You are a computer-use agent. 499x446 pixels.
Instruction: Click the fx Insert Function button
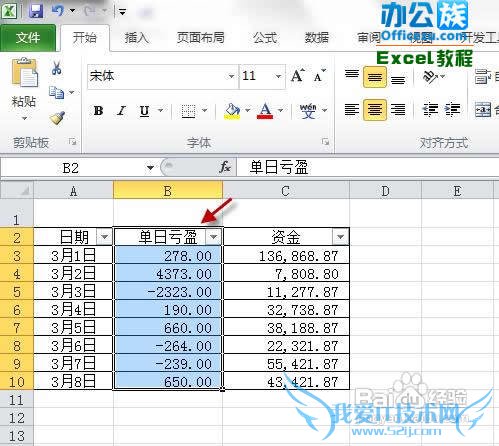click(x=225, y=167)
